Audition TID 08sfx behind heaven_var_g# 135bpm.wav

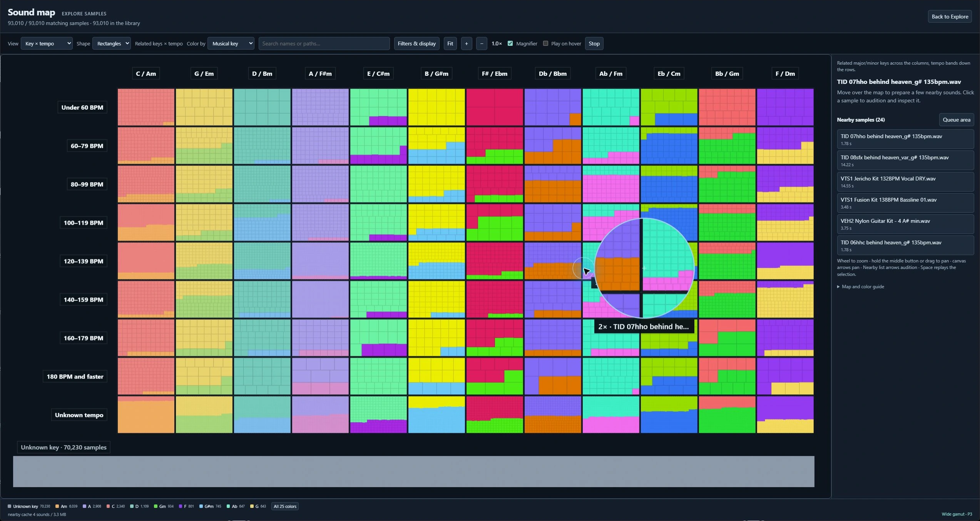[x=905, y=160]
